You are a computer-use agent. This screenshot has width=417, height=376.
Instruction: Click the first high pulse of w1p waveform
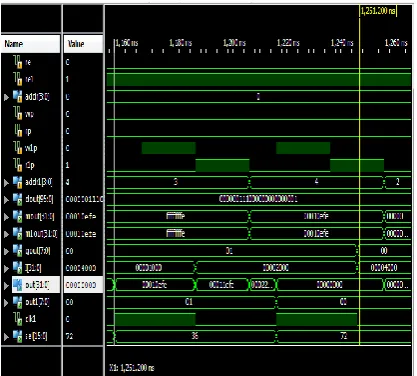(169, 148)
